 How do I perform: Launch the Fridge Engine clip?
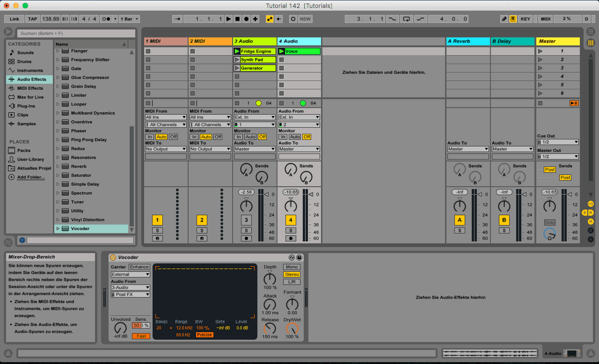click(237, 51)
